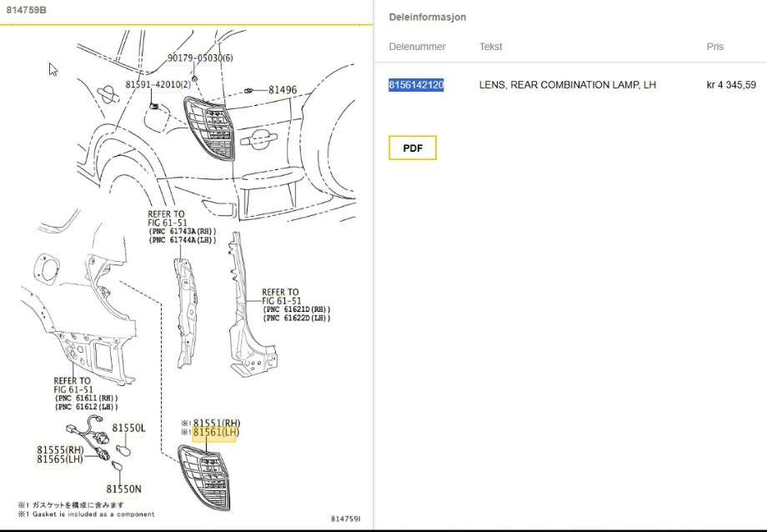
Task: Select the 81550N bulb callout
Action: [x=123, y=489]
